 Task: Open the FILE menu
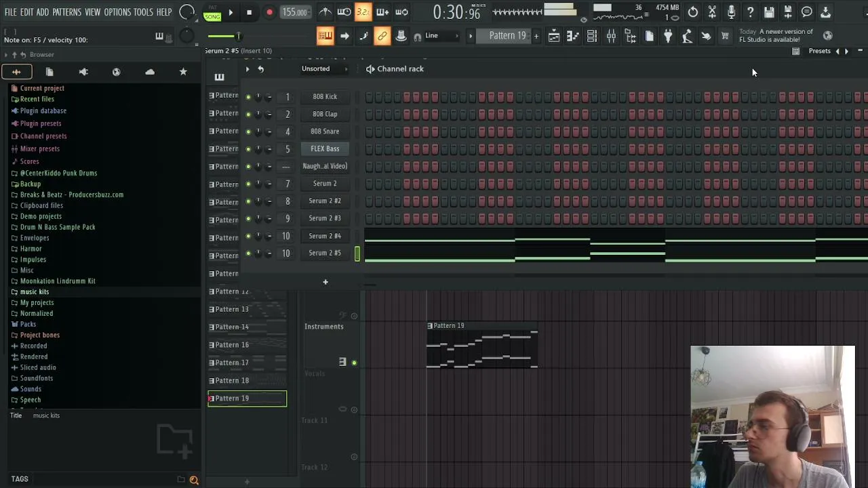coord(11,12)
